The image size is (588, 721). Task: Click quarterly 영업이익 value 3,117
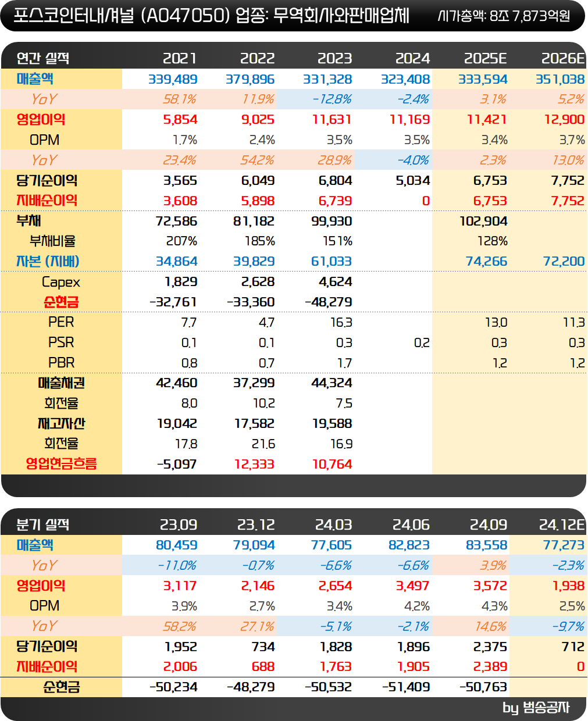tap(180, 586)
